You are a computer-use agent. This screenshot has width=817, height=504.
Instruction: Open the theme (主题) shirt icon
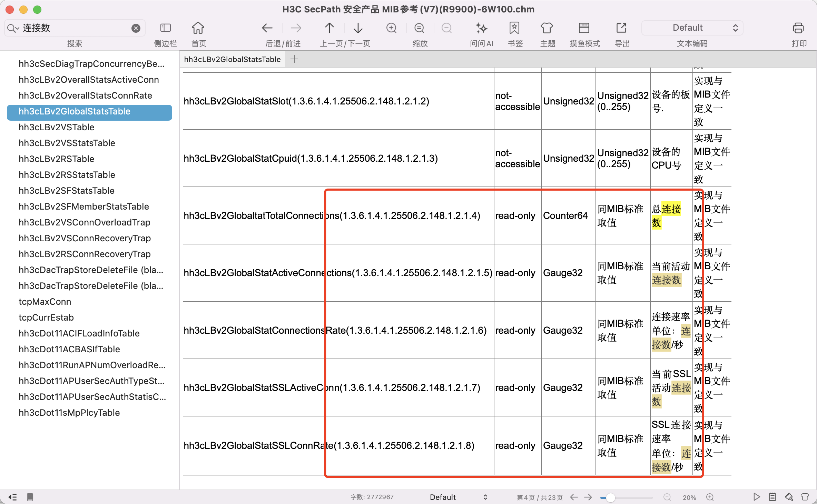547,28
